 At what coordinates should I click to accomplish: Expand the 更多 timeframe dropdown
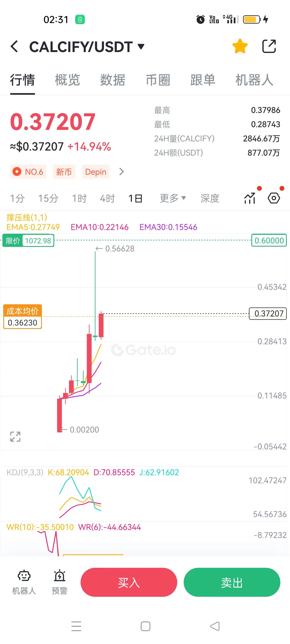click(173, 198)
